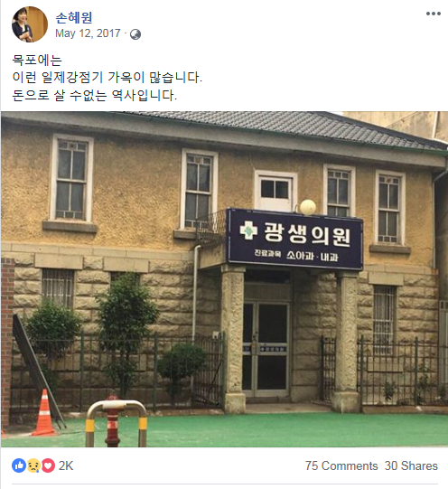This screenshot has height=489, width=448.
Task: Open the May 12, 2017 post timestamp
Action: pos(88,33)
